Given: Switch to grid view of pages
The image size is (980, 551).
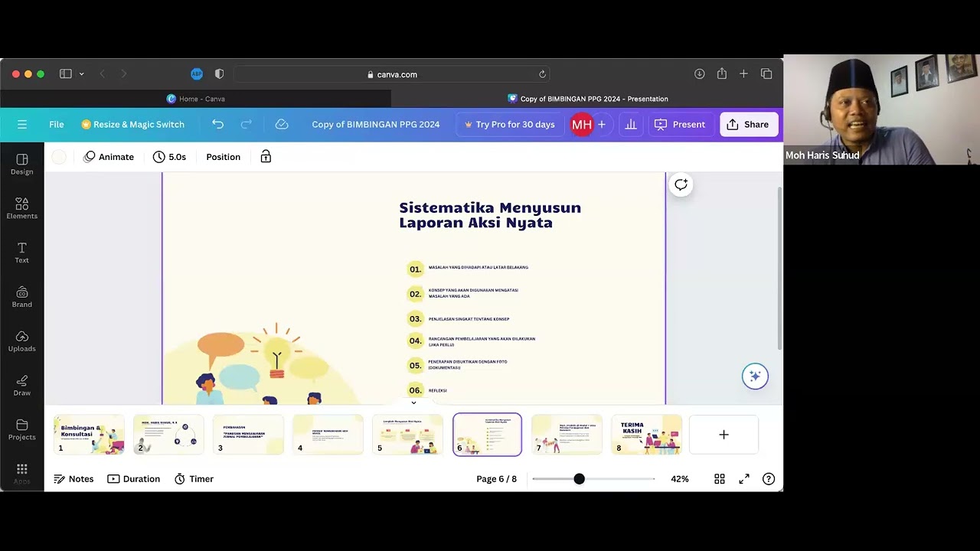Looking at the screenshot, I should 720,479.
